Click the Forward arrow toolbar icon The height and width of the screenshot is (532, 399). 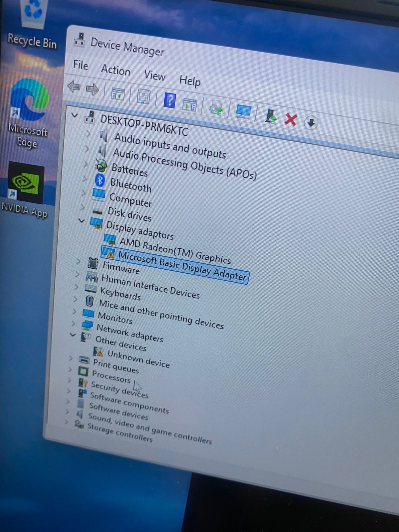coord(92,89)
